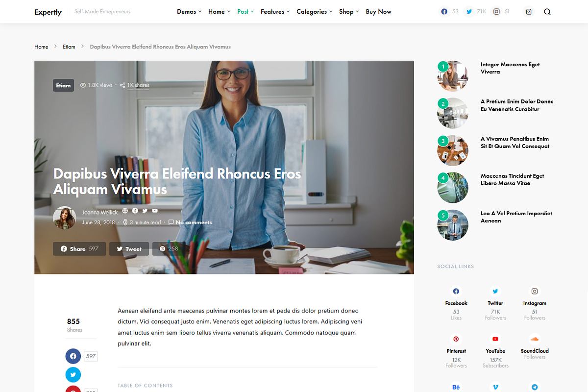Image resolution: width=588 pixels, height=392 pixels.
Task: Click the YouTube icon in Social Links
Action: tap(495, 339)
